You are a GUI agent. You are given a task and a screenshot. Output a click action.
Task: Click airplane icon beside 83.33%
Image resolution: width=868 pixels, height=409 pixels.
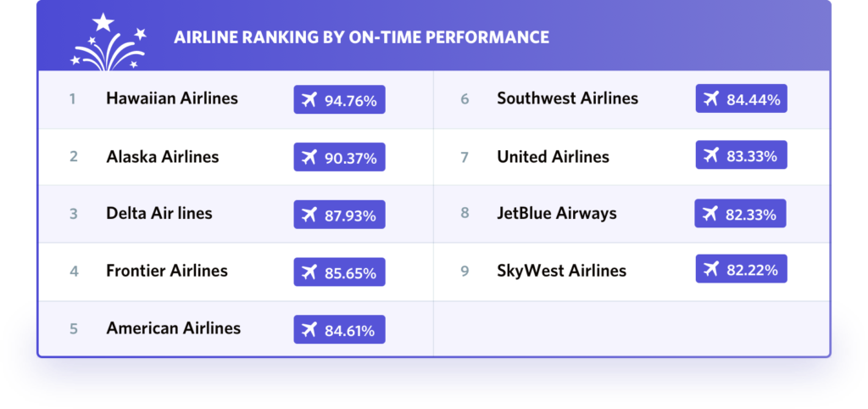710,155
